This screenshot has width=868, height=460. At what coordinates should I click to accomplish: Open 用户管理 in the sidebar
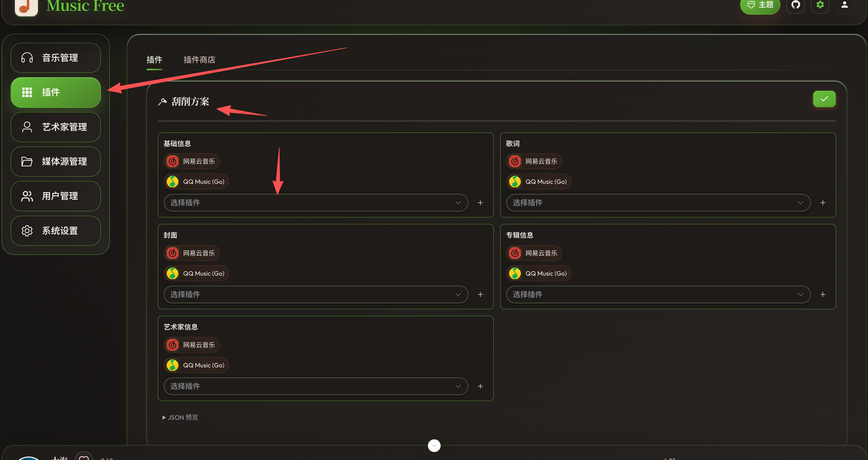coord(55,196)
